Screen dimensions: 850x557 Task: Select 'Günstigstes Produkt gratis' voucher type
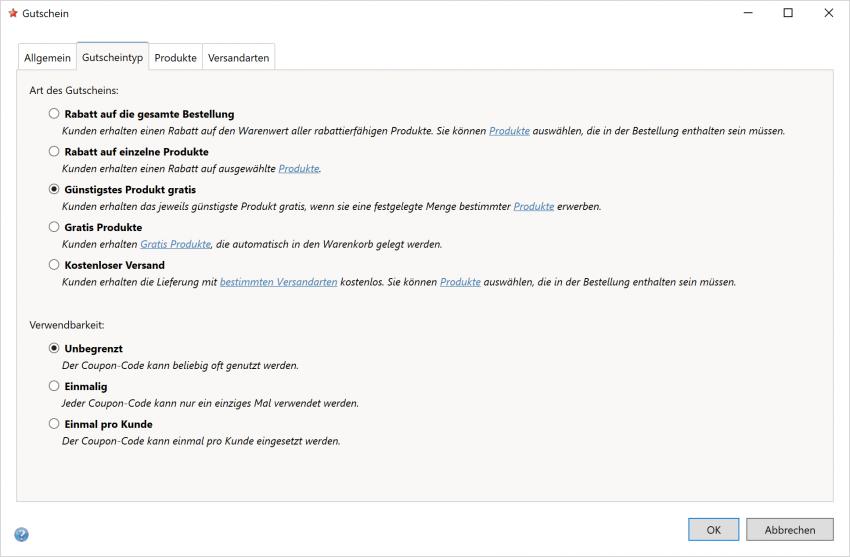[54, 189]
